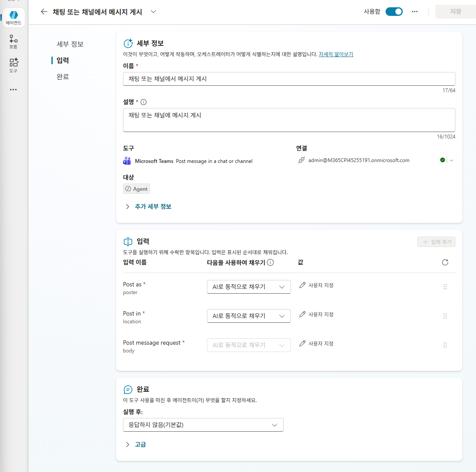Click 사용자 지정 for Post as
Viewport: 476px width, 472px height.
pyautogui.click(x=316, y=285)
